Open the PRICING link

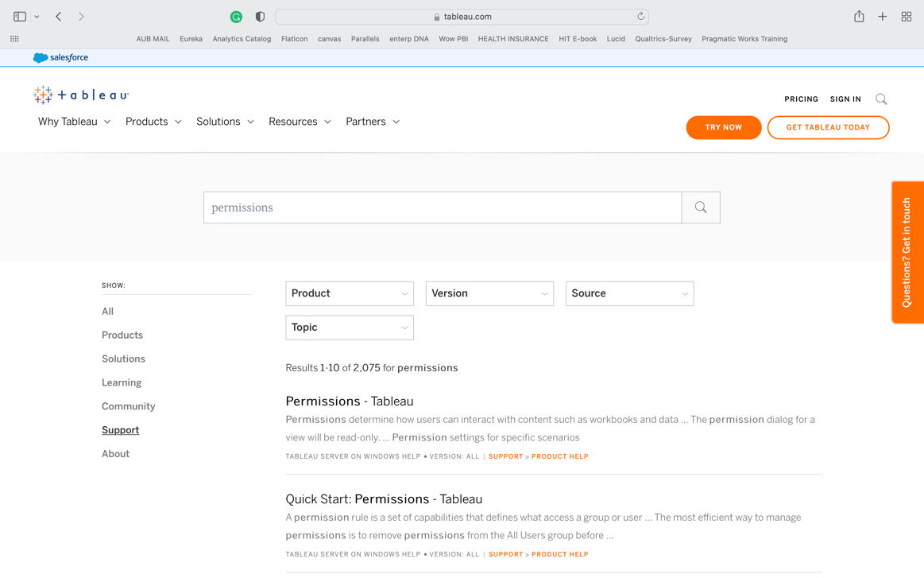[x=801, y=99]
